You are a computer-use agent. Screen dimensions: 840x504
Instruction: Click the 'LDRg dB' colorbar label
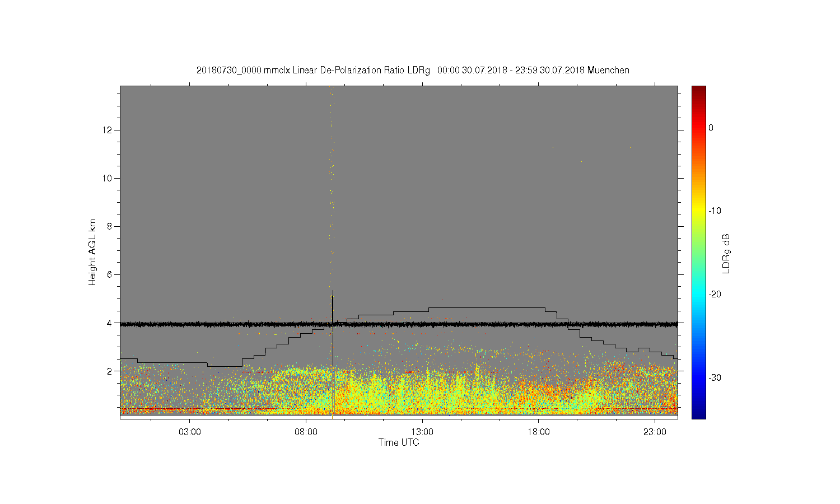[726, 253]
